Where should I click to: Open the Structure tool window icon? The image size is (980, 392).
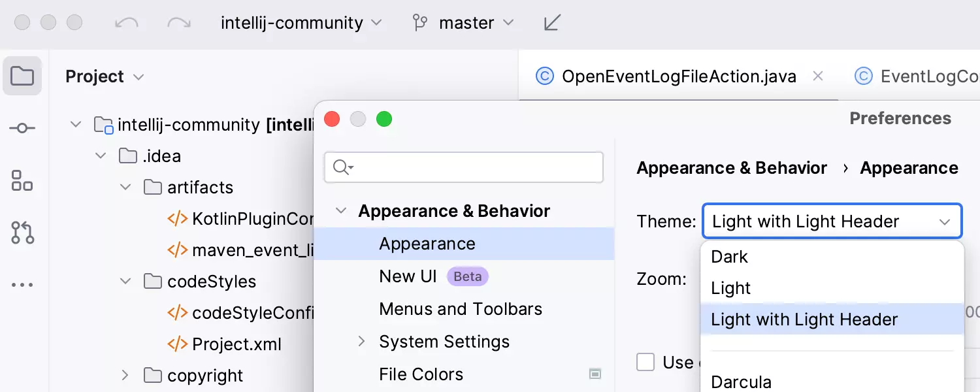click(22, 180)
